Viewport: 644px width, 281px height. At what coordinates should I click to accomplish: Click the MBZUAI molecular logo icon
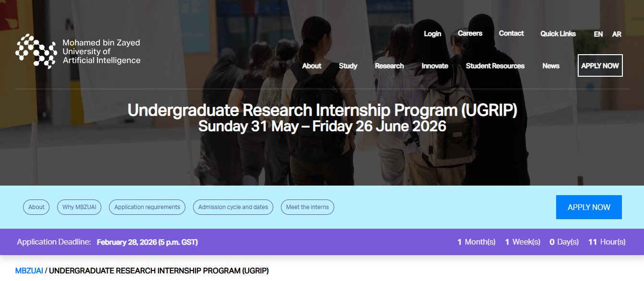point(36,51)
